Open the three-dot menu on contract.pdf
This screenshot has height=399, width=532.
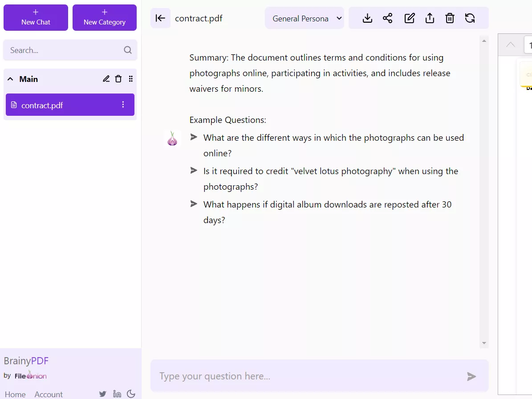point(123,105)
